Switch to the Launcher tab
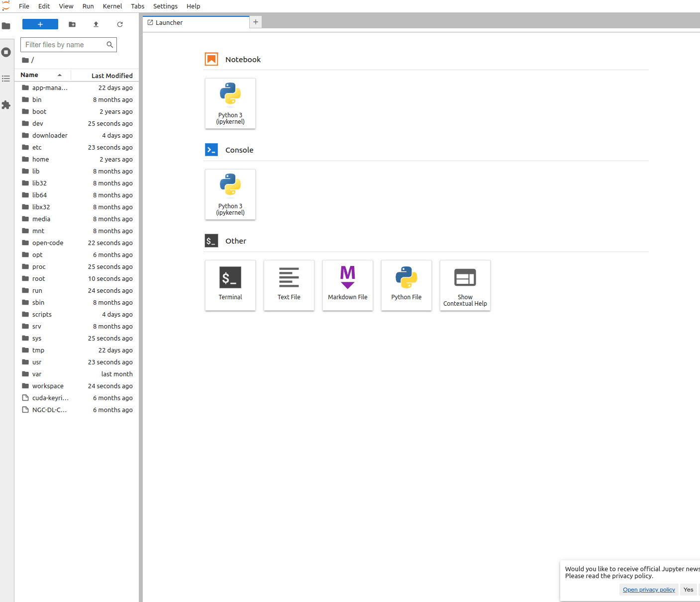Image resolution: width=700 pixels, height=602 pixels. [x=196, y=22]
